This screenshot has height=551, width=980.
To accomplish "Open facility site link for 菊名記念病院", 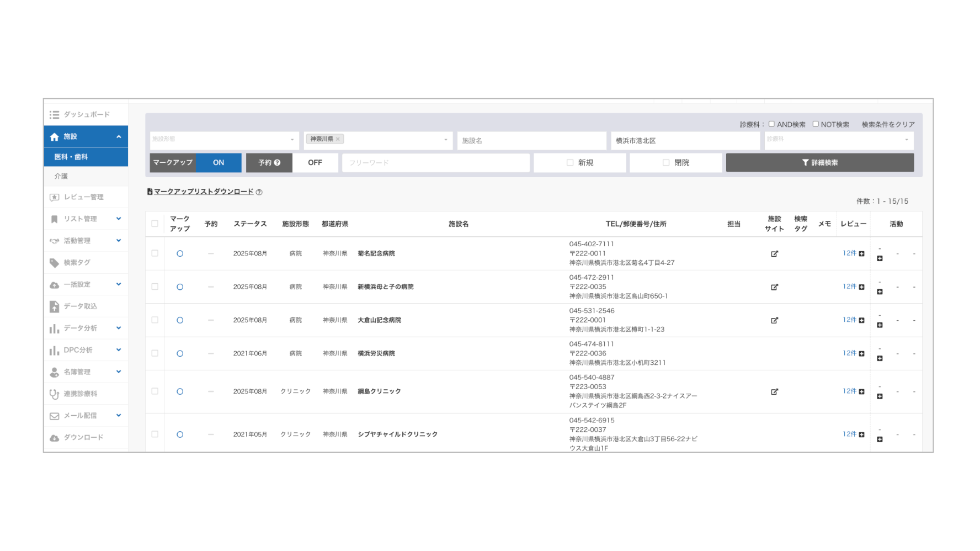I will 775,254.
